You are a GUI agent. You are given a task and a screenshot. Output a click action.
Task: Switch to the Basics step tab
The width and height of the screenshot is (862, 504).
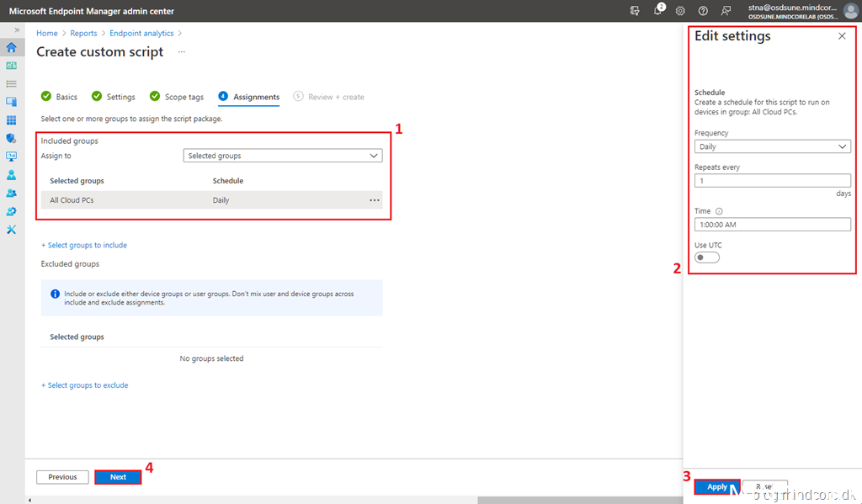pos(60,97)
